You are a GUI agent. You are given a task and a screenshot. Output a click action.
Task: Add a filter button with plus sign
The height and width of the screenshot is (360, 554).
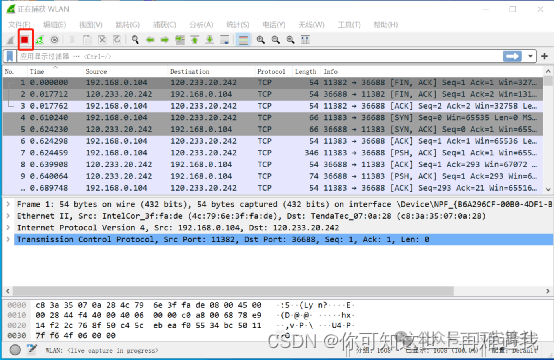click(544, 56)
